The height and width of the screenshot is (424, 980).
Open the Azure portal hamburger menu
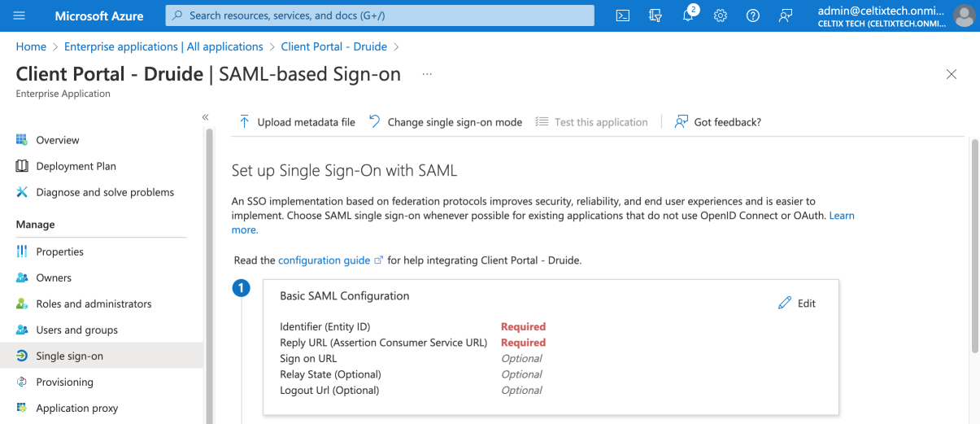pos(20,15)
